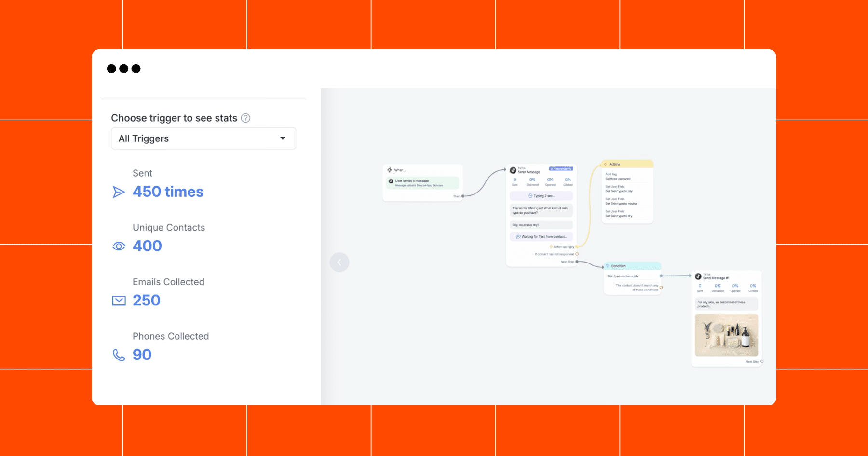Click the envelope Emails Collected icon
The height and width of the screenshot is (456, 868).
119,301
